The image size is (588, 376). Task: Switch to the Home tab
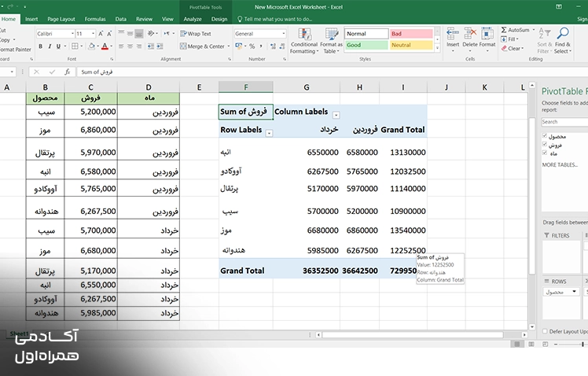[x=8, y=19]
